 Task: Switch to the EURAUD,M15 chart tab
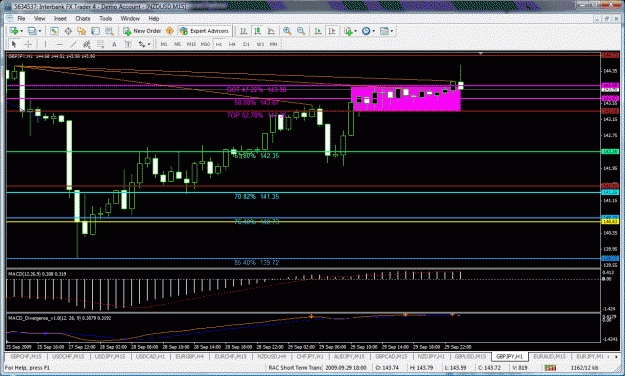tap(550, 356)
